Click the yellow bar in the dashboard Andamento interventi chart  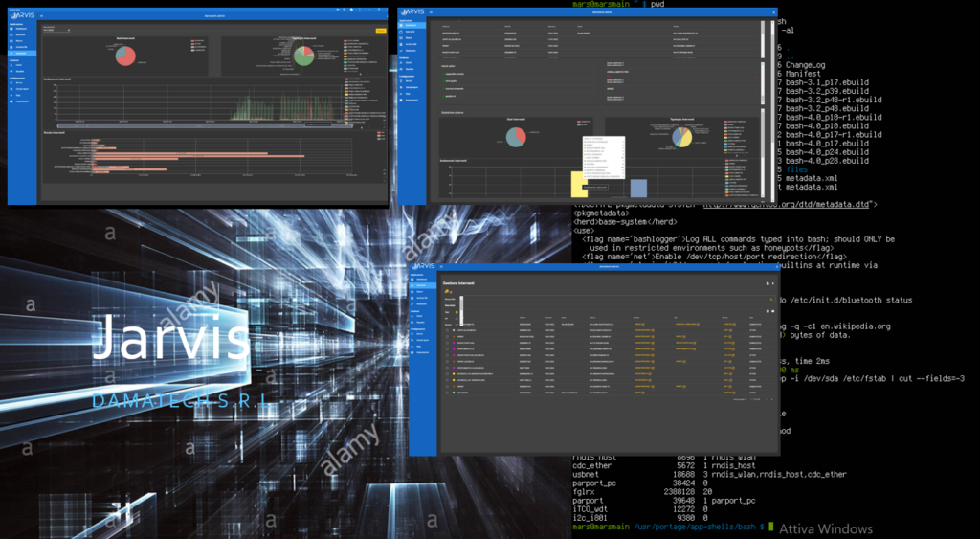click(x=579, y=185)
